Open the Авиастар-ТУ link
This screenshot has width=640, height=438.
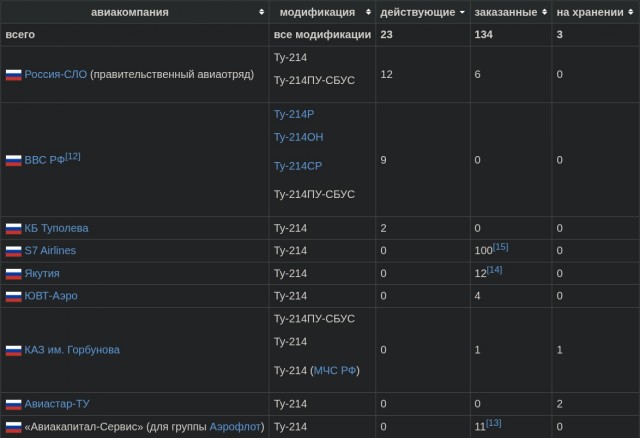pos(57,404)
